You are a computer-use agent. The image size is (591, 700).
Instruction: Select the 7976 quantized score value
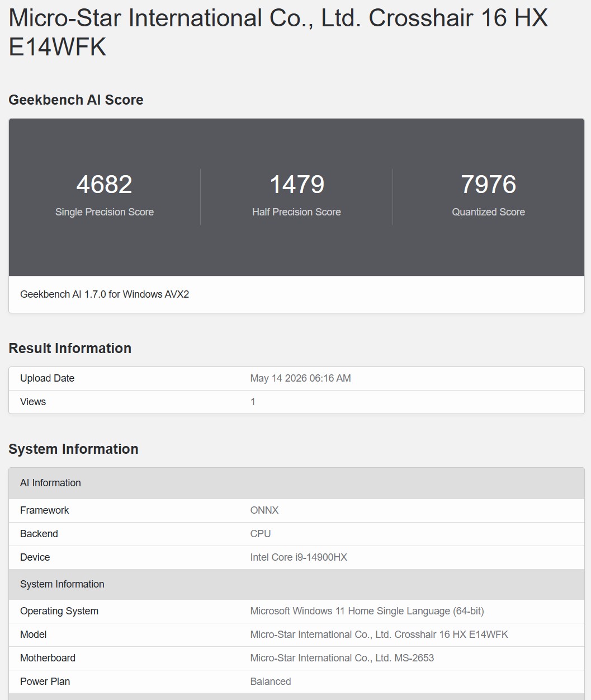pos(489,185)
